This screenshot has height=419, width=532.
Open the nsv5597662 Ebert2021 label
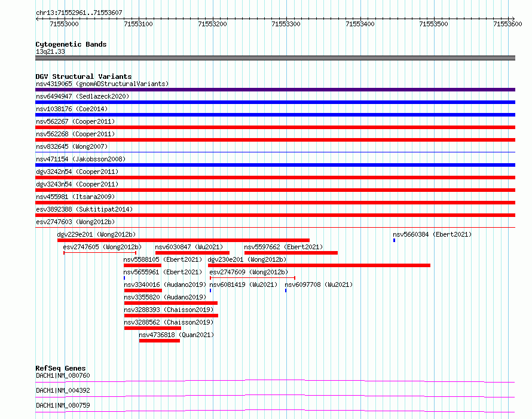tap(283, 247)
